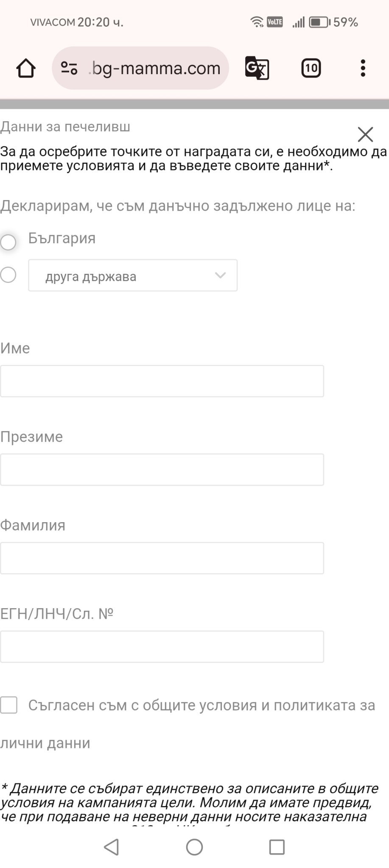389x868 pixels.
Task: Focus the Фамилия input field
Action: tap(162, 558)
